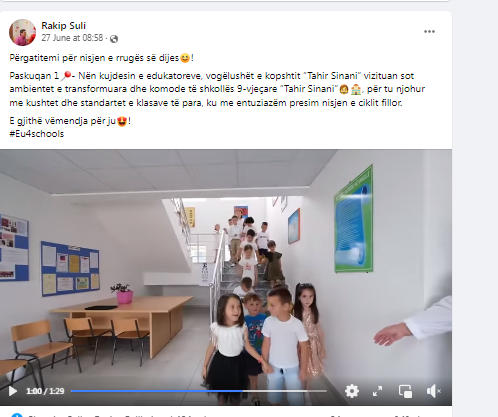Seek along the video progress bar
The height and width of the screenshot is (417, 498).
pyautogui.click(x=199, y=391)
